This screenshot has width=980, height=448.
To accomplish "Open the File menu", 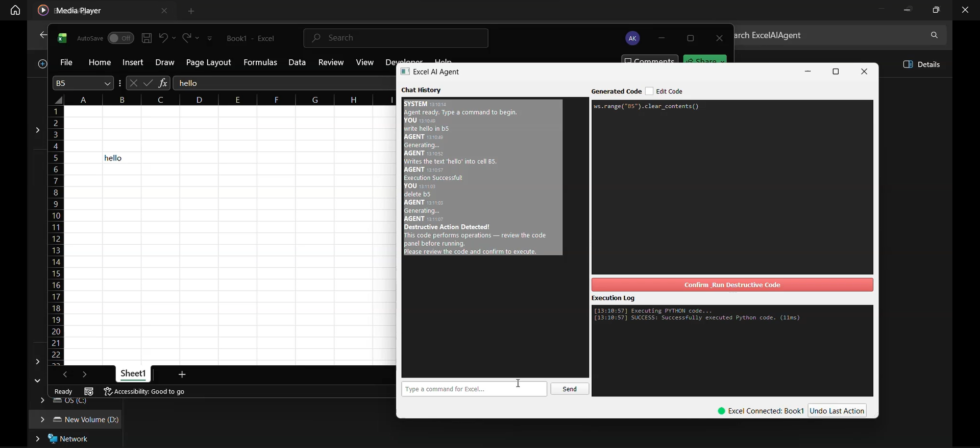I will tap(66, 62).
